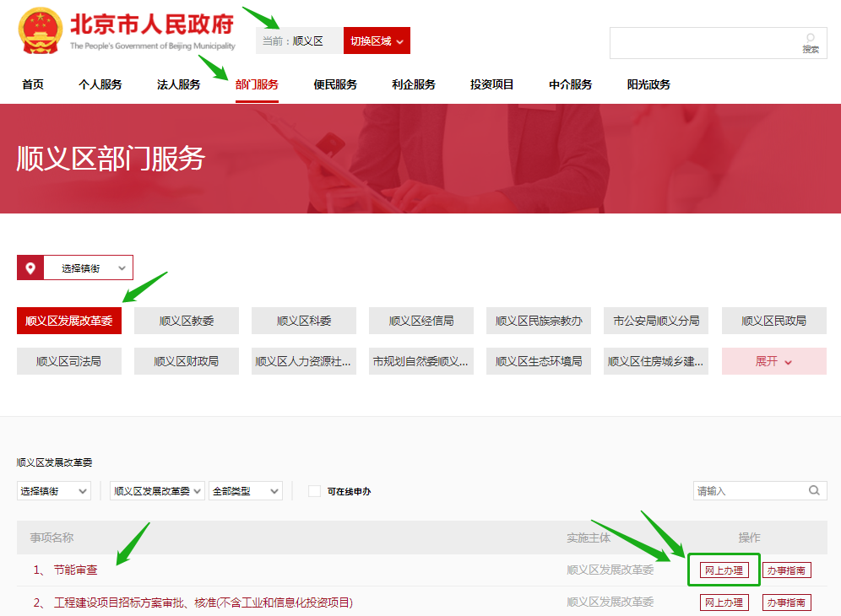841x616 pixels.
Task: Select the 部门服务 tab
Action: tap(257, 84)
